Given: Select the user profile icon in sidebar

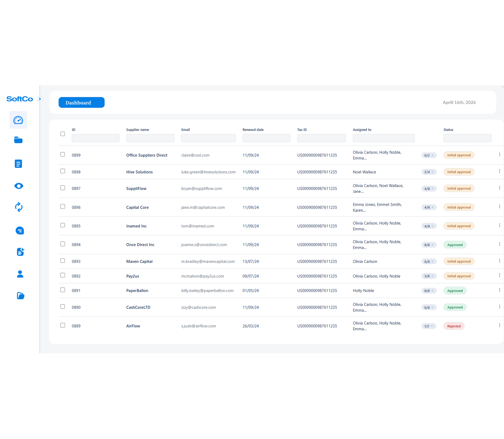Looking at the screenshot, I should pyautogui.click(x=20, y=274).
